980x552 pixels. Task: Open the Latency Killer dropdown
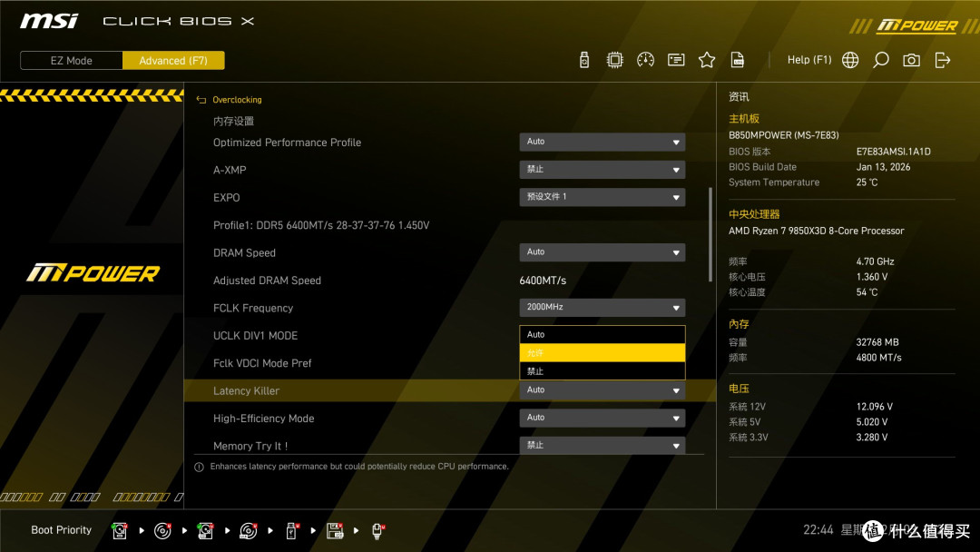[602, 390]
